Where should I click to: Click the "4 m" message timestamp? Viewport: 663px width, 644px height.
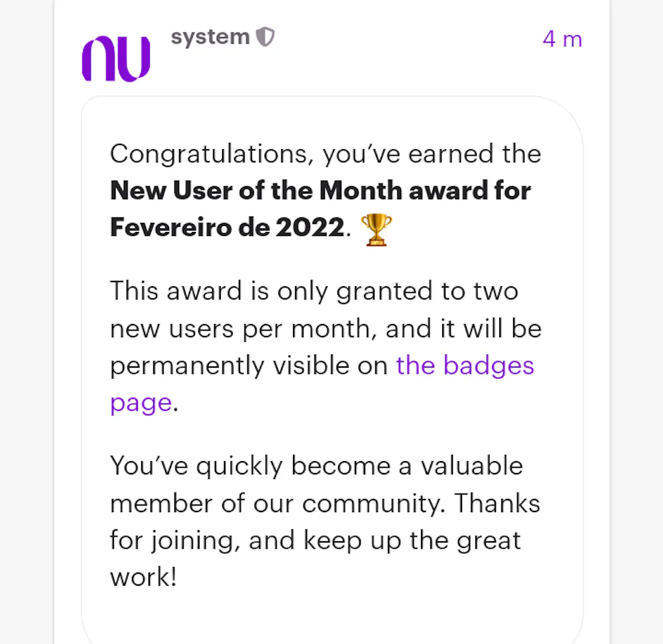tap(562, 39)
